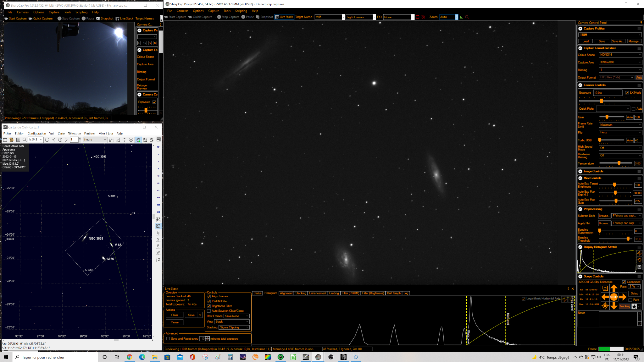The image size is (644, 362).
Task: Toggle the LX Mode checkbox
Action: pos(627,93)
